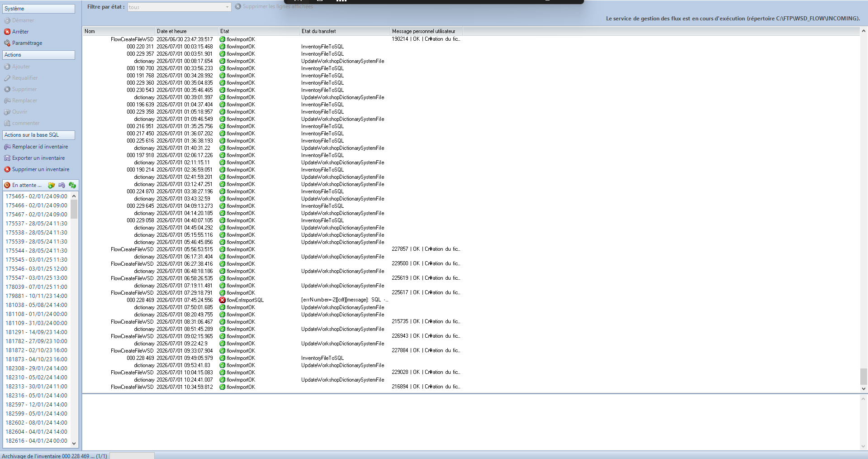This screenshot has width=868, height=459.
Task: Click the red Arrêter stop icon
Action: coord(7,32)
